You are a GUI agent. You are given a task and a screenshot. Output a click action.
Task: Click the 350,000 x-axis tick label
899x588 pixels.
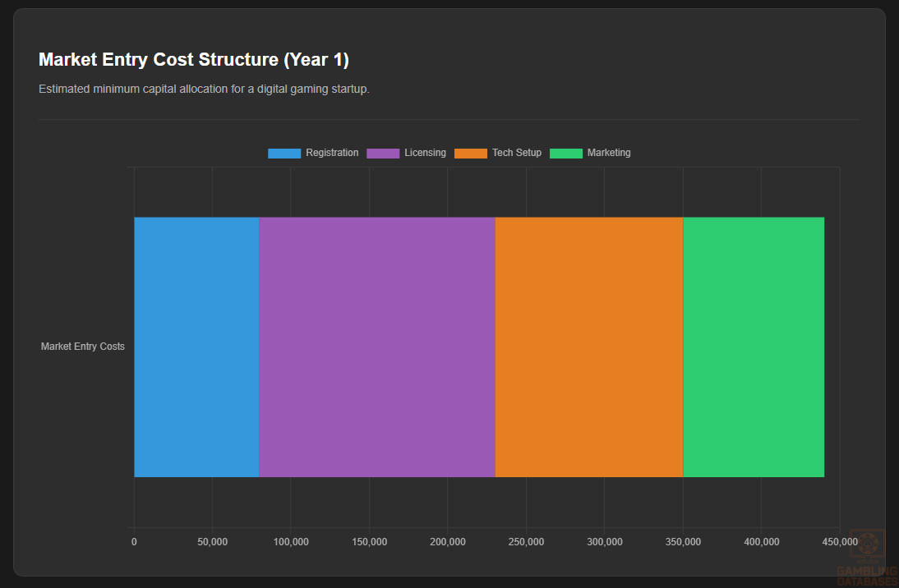[x=683, y=541]
